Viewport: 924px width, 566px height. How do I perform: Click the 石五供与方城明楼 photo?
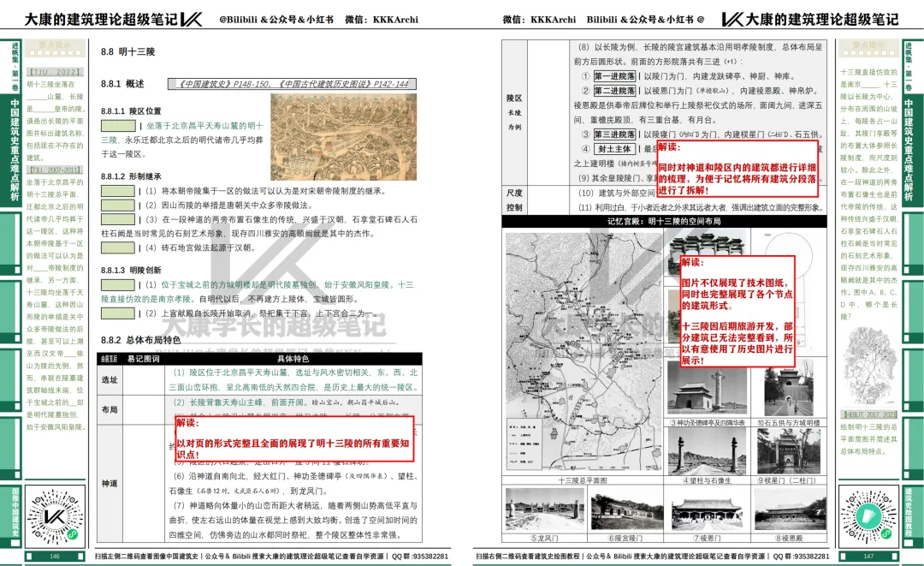(788, 391)
